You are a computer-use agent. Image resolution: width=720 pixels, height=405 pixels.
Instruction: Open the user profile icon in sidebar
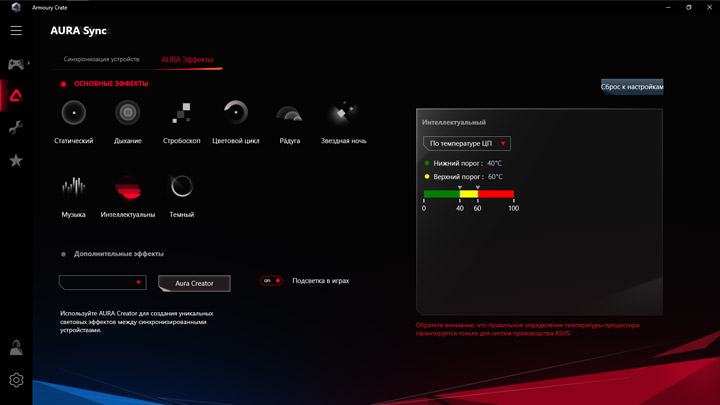point(16,348)
